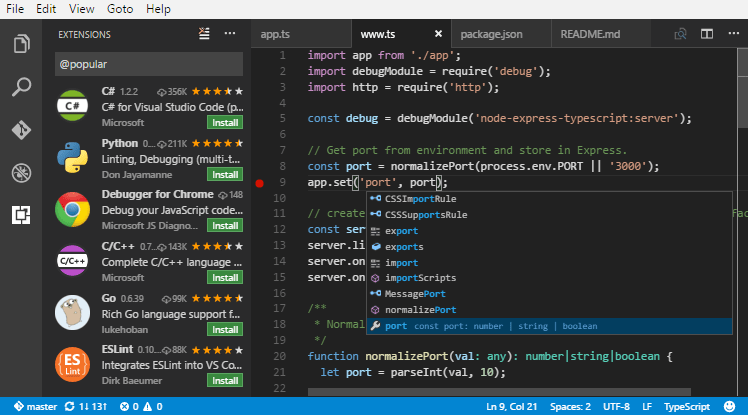This screenshot has width=748, height=415.
Task: Open the Debug view in activity bar
Action: point(20,172)
